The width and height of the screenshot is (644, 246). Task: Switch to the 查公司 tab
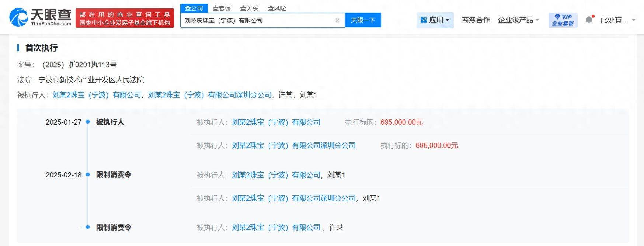[x=194, y=8]
